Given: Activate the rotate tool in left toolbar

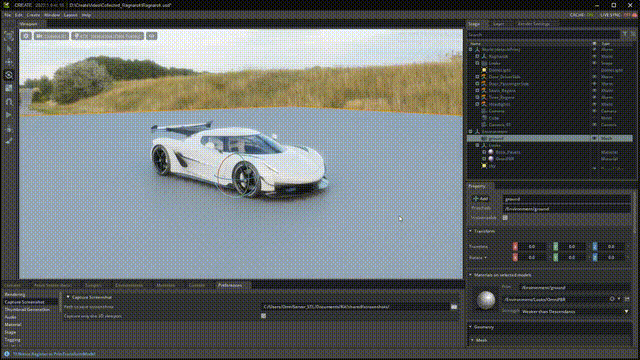Looking at the screenshot, I should coord(9,75).
